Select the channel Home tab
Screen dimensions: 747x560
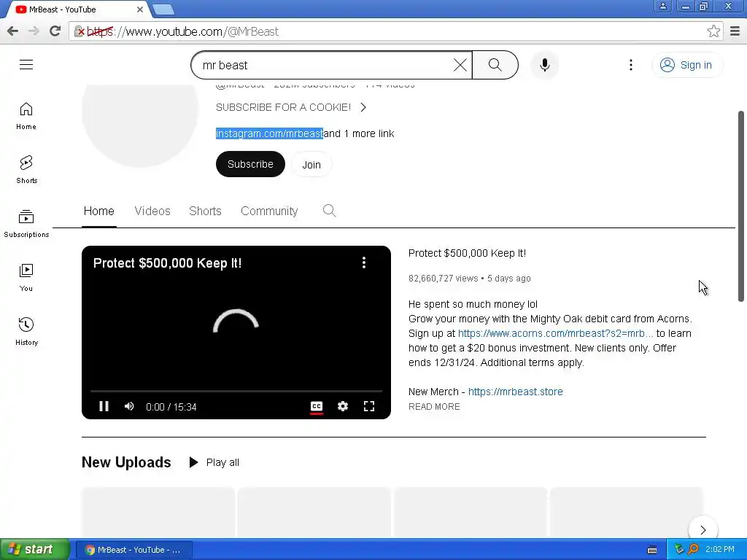pyautogui.click(x=99, y=211)
